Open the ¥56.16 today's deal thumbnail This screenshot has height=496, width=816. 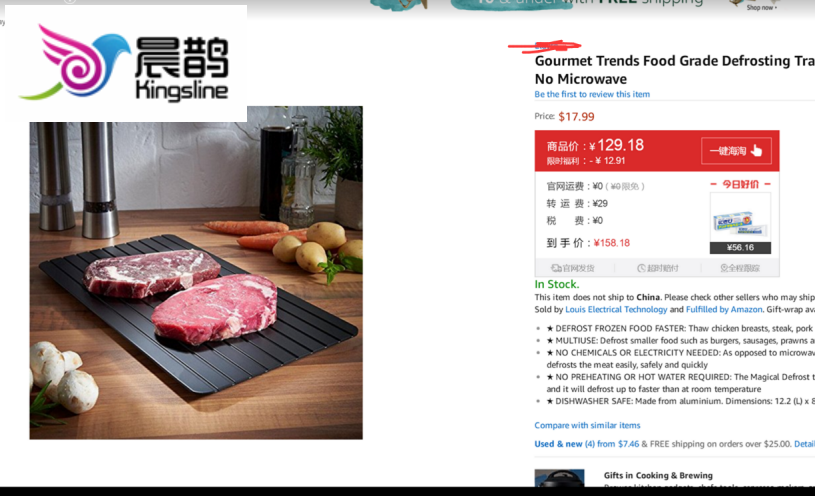click(x=740, y=223)
